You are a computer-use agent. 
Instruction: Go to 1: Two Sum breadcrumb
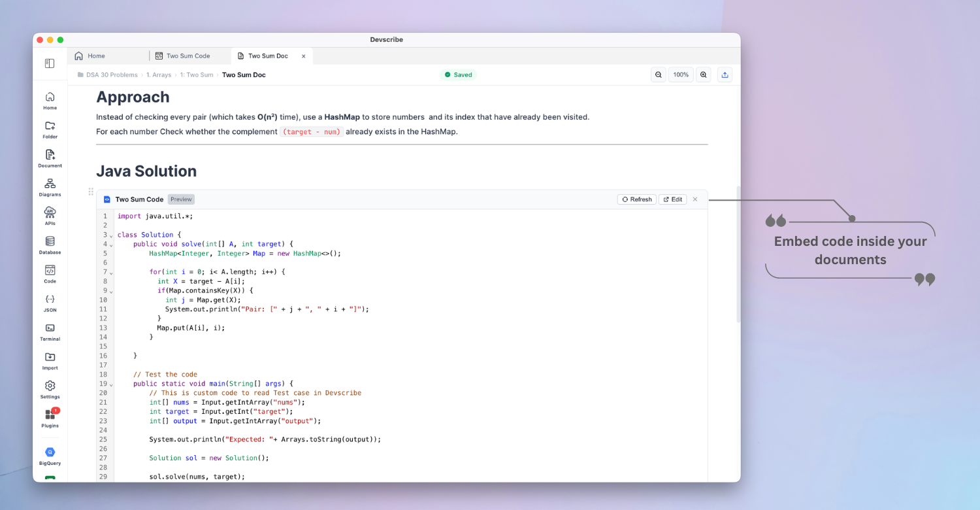pos(197,75)
